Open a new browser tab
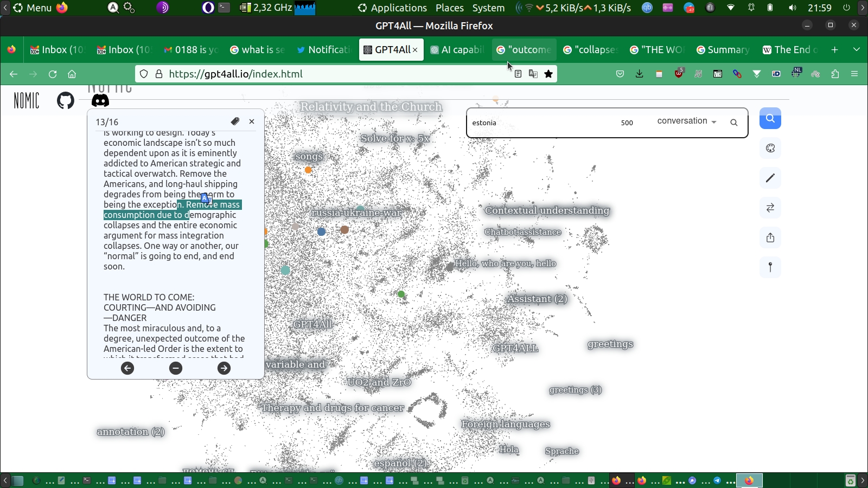This screenshot has width=868, height=488. [835, 50]
